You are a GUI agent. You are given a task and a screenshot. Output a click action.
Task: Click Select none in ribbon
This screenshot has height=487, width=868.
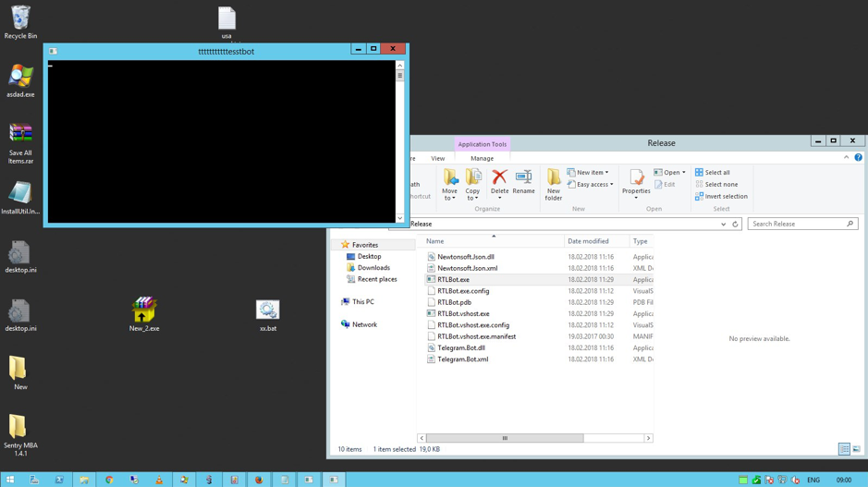click(716, 184)
